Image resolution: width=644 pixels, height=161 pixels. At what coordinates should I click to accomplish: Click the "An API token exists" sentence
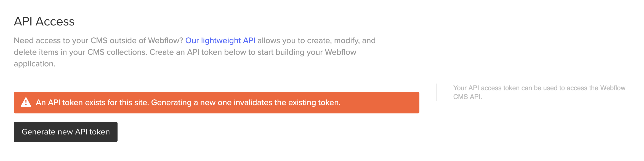(92, 103)
